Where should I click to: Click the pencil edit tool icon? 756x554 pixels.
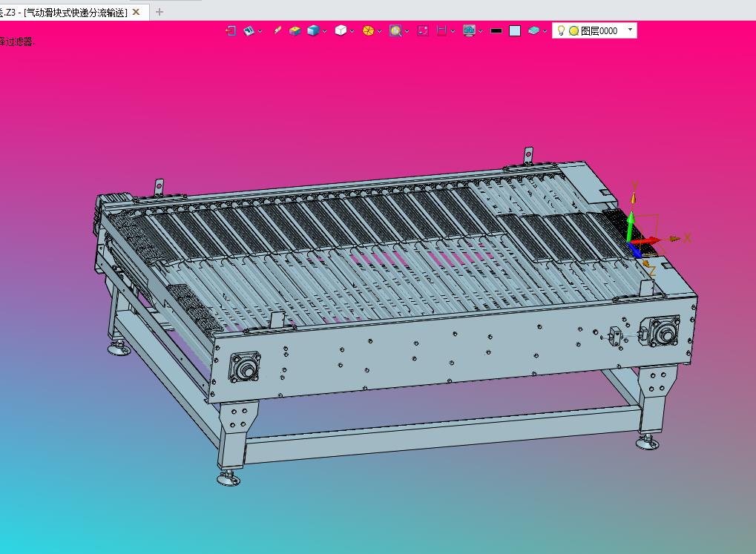click(x=277, y=30)
